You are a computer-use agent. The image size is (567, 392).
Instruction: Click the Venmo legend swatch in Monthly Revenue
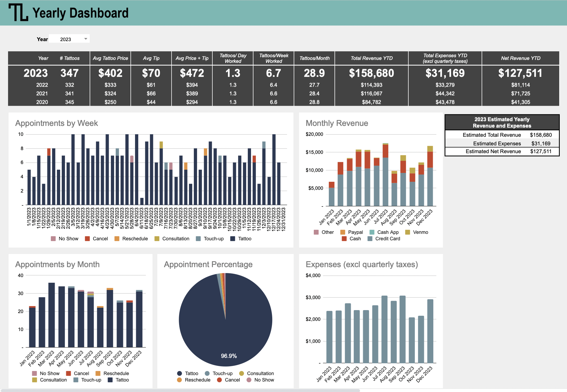coord(408,232)
